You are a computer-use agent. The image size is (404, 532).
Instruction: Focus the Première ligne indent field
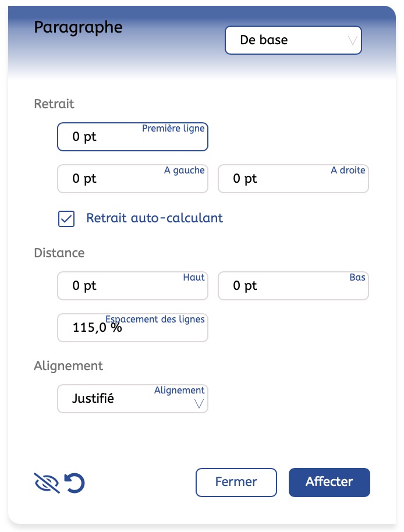click(133, 137)
